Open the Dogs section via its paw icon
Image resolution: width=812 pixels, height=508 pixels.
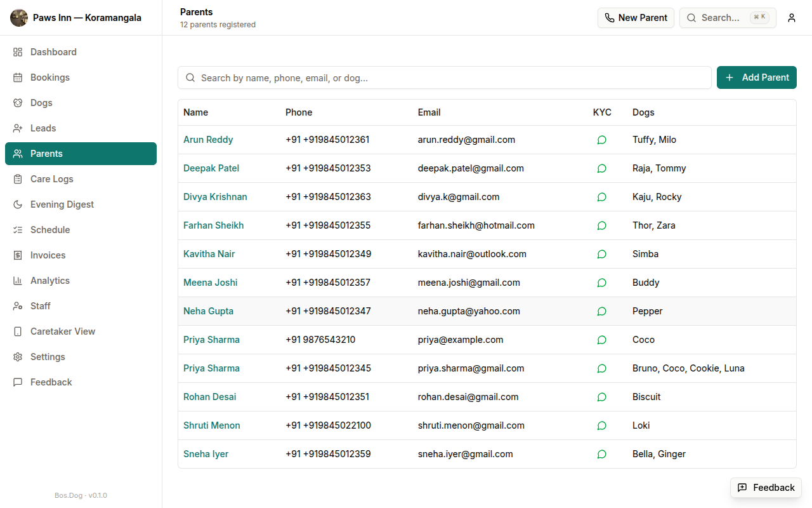(x=18, y=102)
